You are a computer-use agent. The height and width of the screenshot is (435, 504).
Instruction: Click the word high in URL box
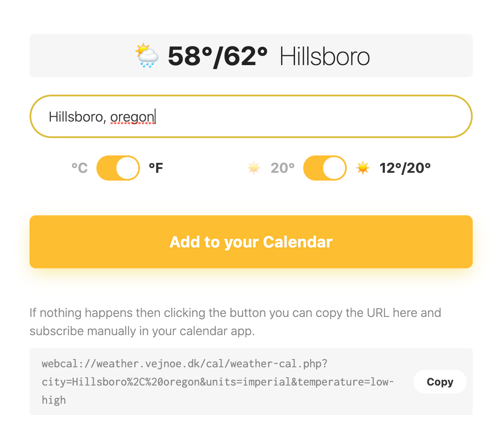pyautogui.click(x=54, y=400)
